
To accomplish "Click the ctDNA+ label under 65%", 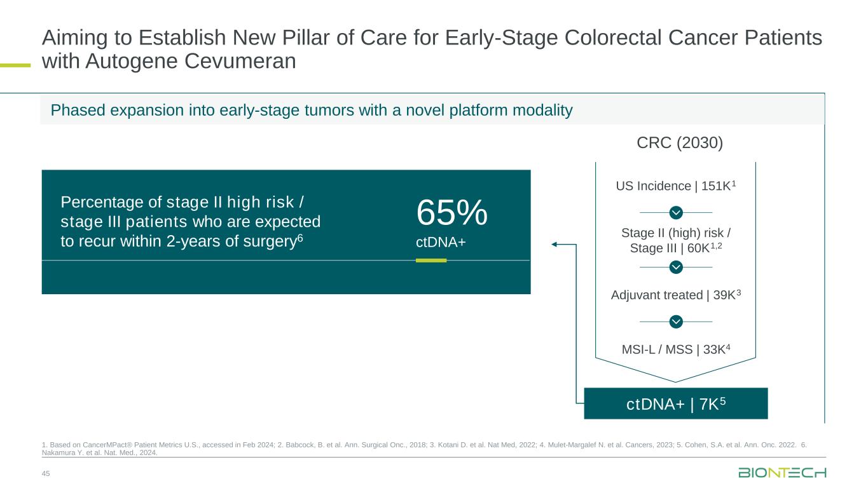I will coord(436,243).
